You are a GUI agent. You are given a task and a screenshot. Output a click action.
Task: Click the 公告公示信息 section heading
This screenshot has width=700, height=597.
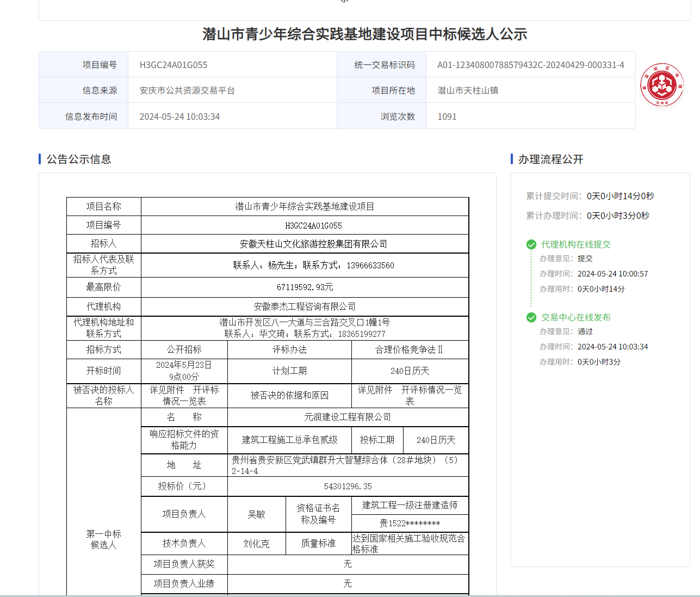click(x=79, y=159)
